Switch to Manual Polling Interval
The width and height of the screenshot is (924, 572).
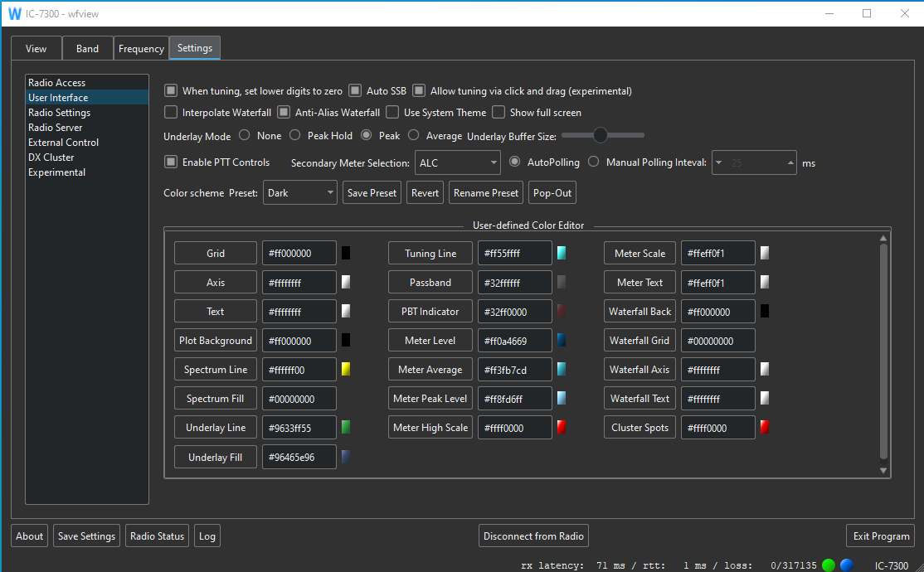coord(593,162)
